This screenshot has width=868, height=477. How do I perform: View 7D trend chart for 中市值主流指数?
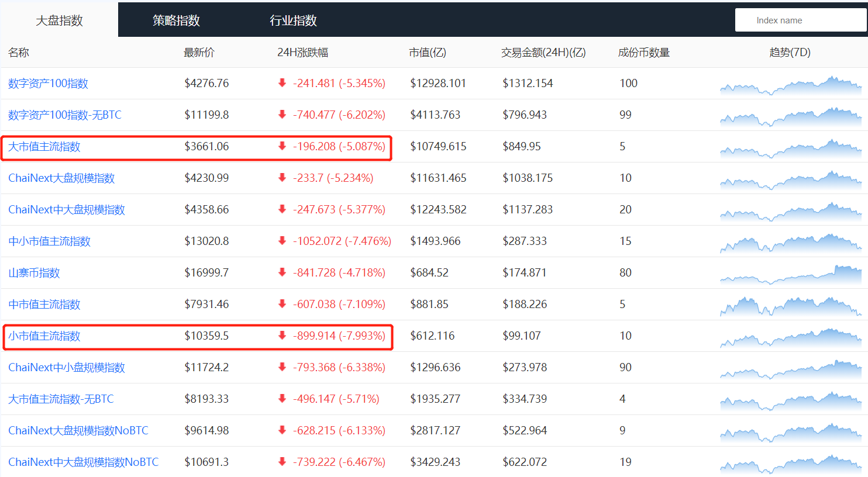click(791, 306)
